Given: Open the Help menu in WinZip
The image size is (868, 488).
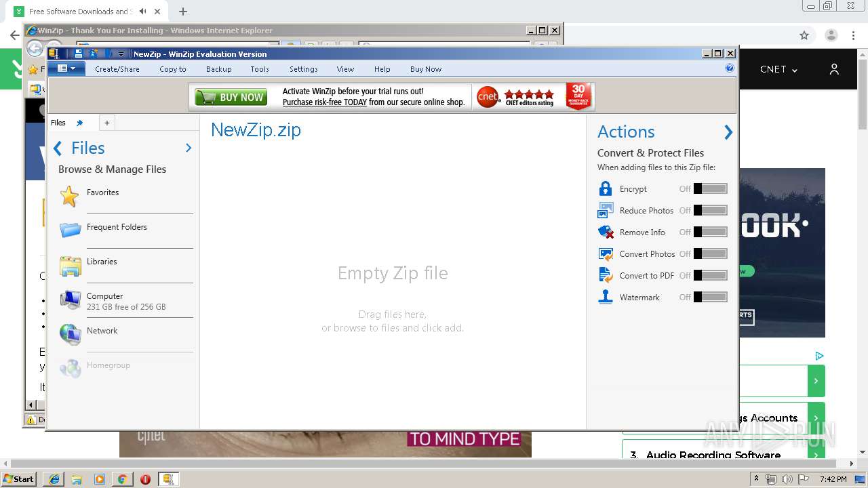Looking at the screenshot, I should pos(382,69).
